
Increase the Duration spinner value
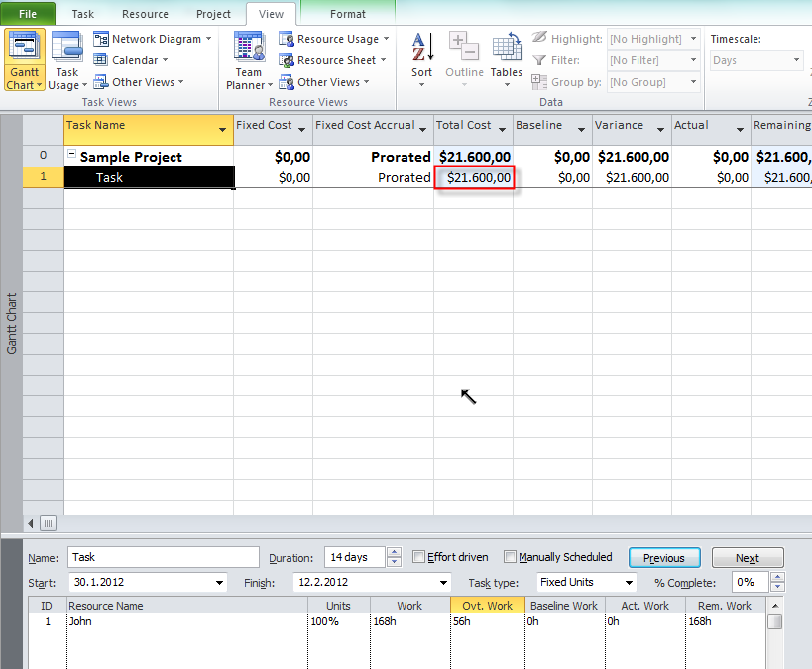tap(395, 553)
